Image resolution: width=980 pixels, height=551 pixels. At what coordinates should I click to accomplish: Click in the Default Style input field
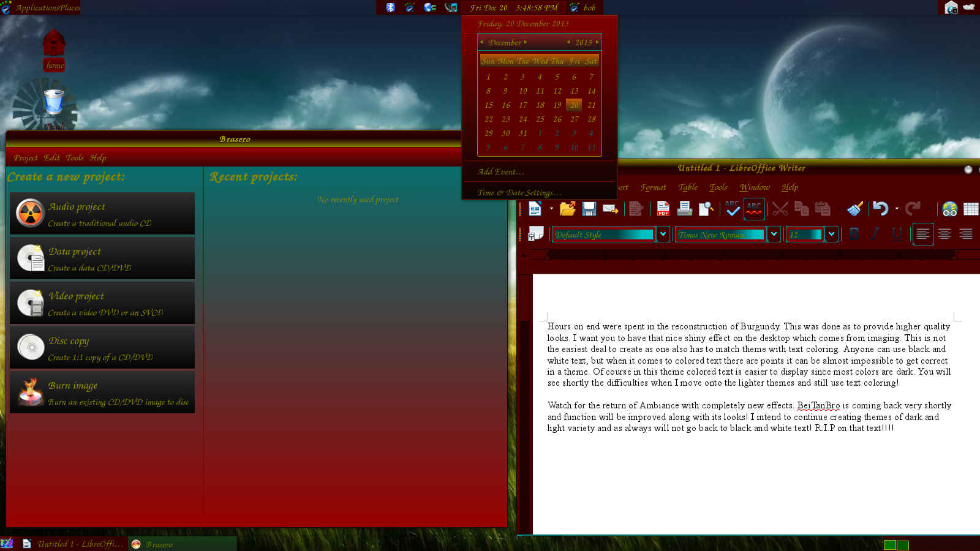(603, 234)
